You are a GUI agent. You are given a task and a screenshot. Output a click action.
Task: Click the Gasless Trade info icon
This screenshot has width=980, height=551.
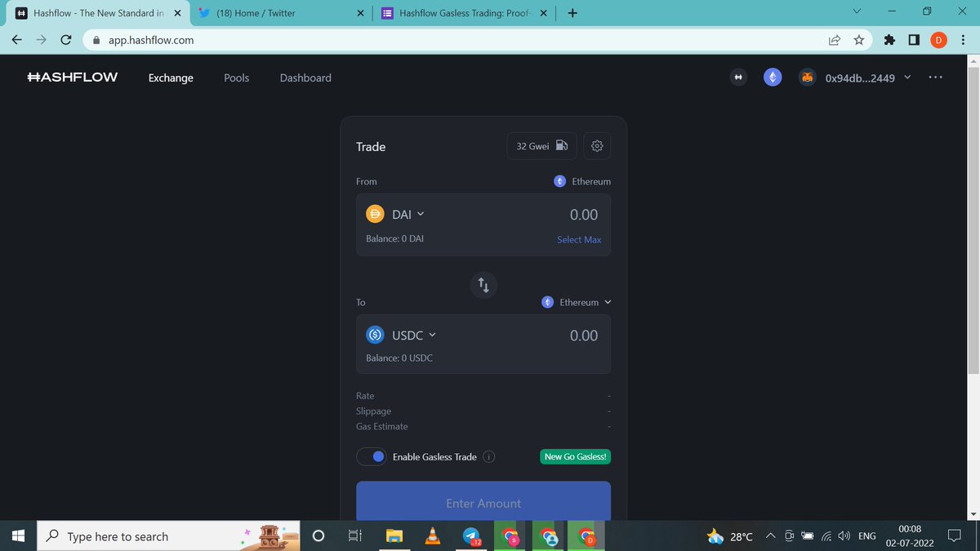488,457
